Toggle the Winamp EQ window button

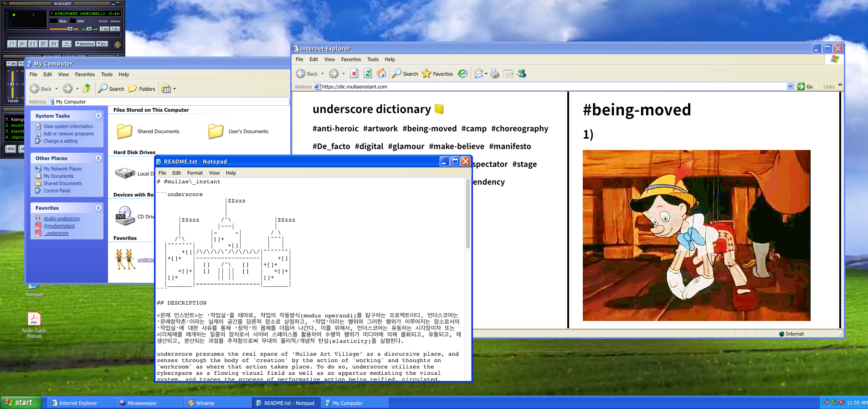point(105,29)
